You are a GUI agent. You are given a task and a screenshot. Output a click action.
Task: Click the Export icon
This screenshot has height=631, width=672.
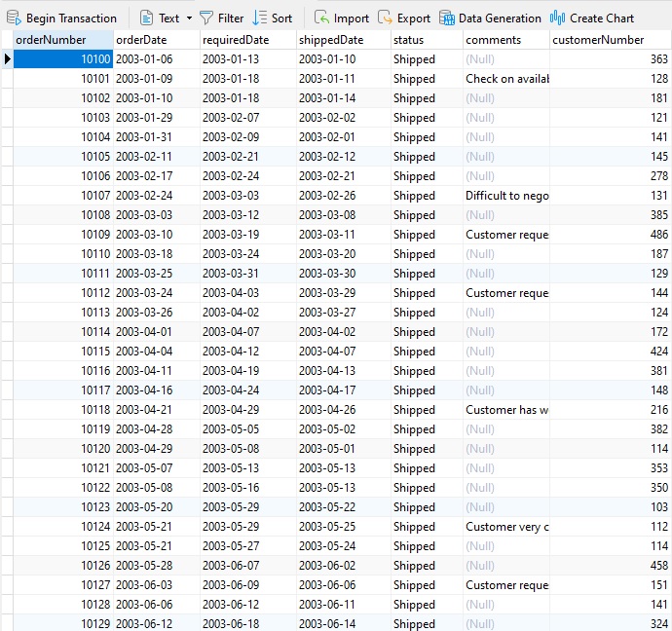(385, 18)
